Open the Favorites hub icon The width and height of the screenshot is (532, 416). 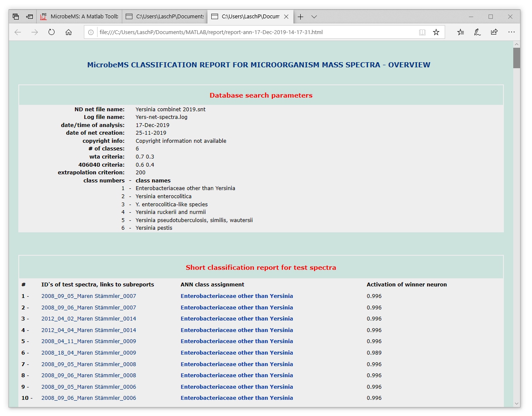[x=460, y=32]
